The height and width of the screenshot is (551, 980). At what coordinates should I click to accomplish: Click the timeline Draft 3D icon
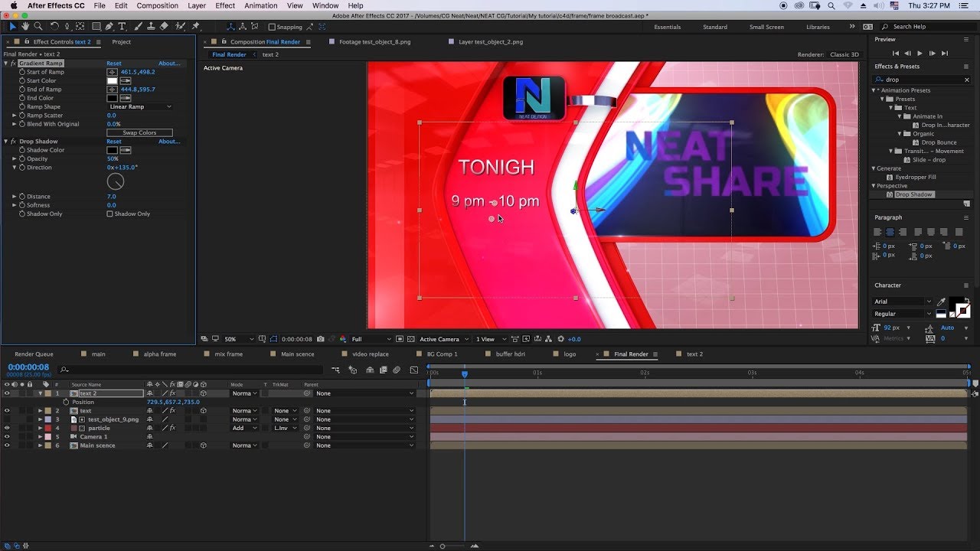tap(353, 370)
